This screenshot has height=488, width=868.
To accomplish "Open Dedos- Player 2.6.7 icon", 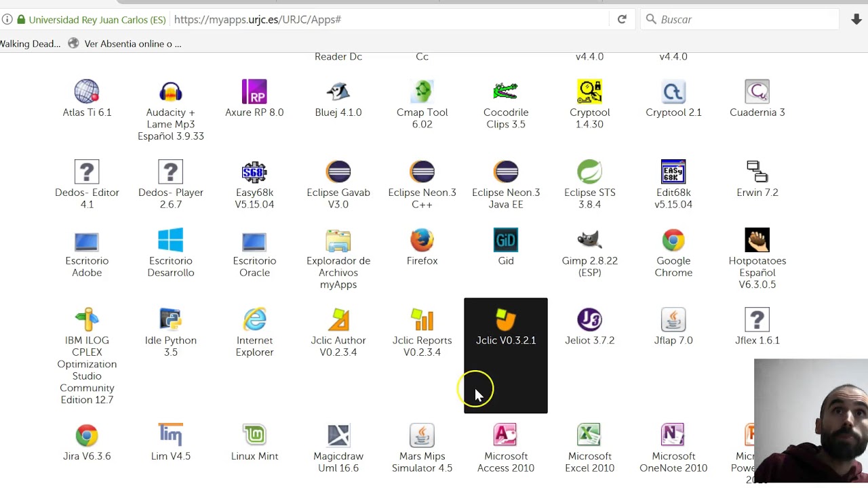I will tap(171, 171).
